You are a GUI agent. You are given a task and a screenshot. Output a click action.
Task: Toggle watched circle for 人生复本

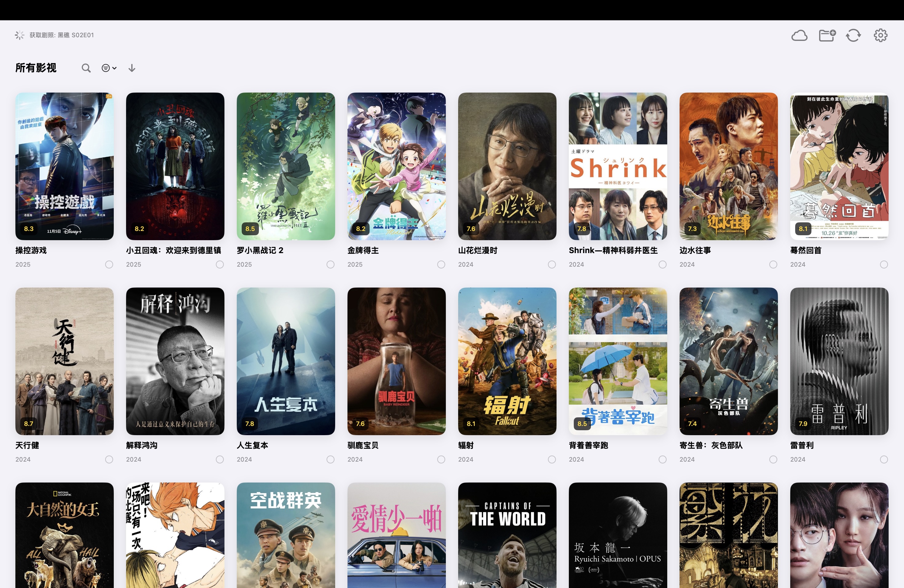331,460
